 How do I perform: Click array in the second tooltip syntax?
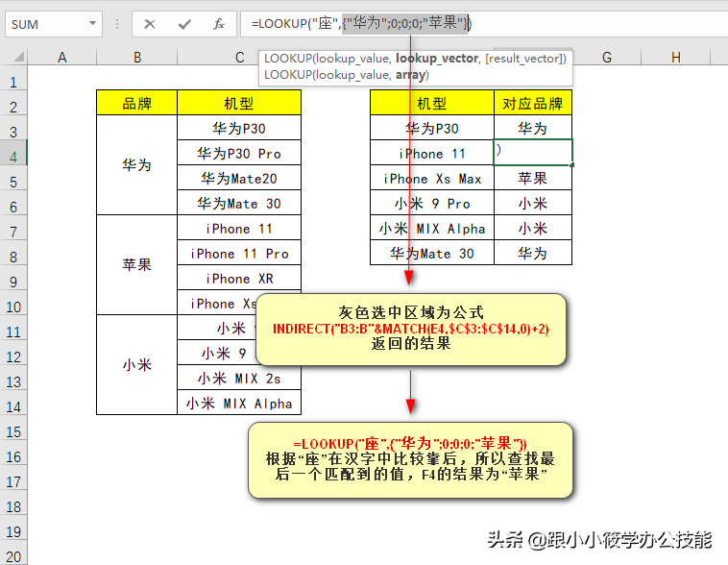click(410, 75)
